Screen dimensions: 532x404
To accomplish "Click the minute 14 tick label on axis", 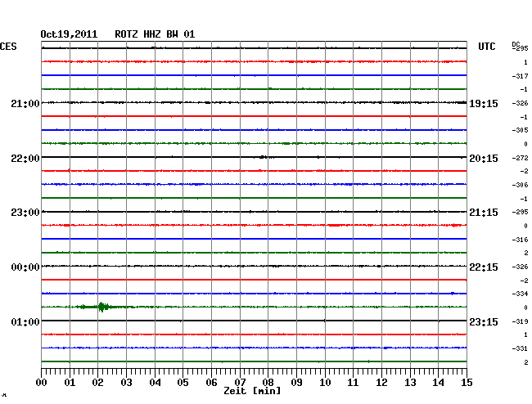I will point(438,383).
